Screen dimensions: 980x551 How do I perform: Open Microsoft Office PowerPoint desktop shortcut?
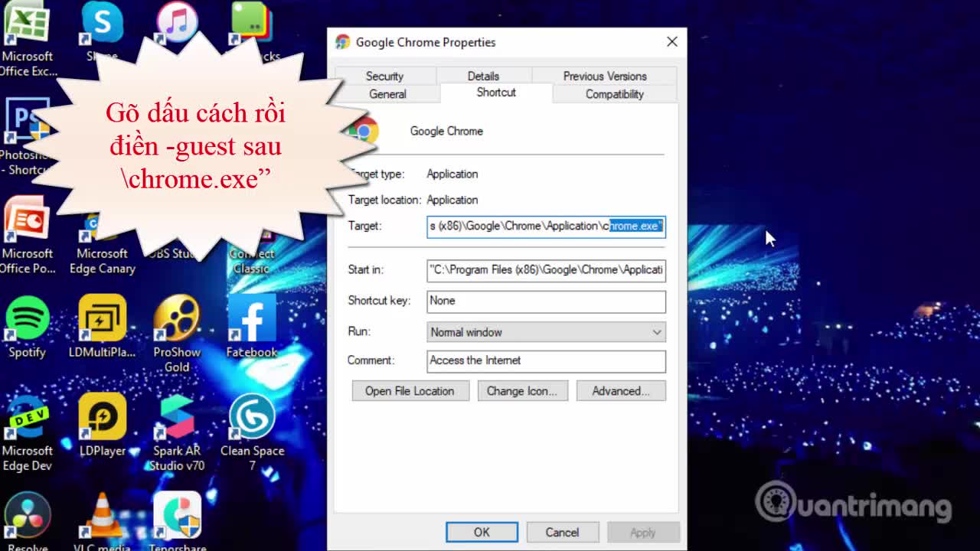tap(28, 236)
